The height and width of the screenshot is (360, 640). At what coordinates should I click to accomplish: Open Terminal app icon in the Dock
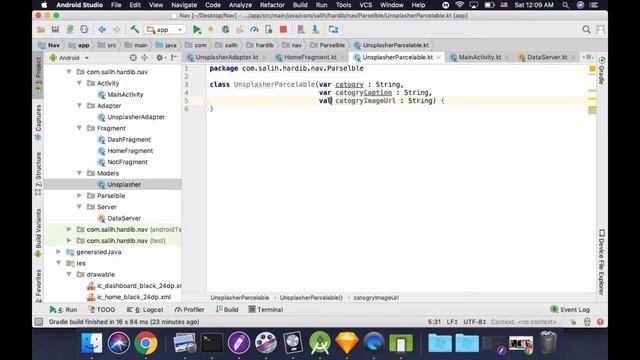tap(212, 342)
